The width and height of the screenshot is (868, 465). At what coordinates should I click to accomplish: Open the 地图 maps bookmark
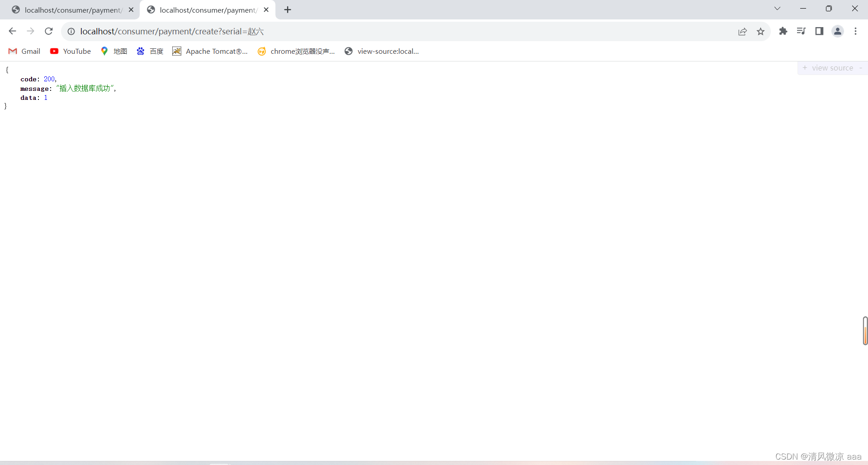[114, 51]
